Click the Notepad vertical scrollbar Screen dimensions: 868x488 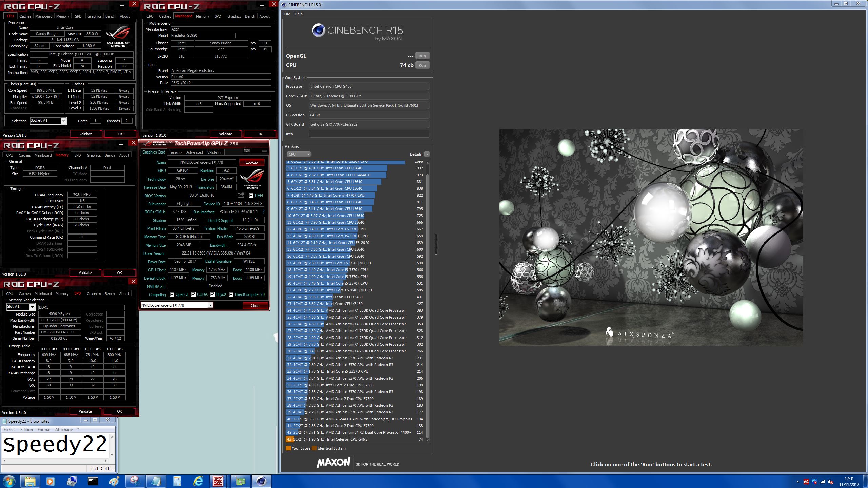[112, 446]
